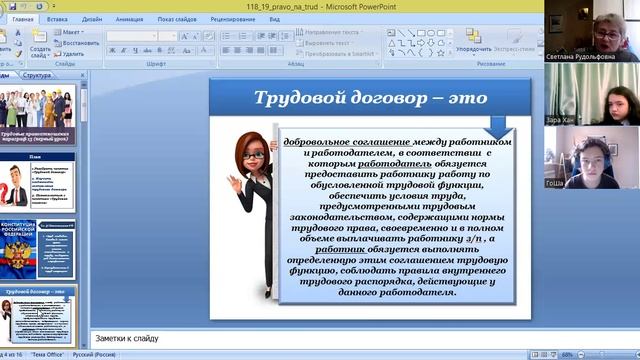Open the Выровнять текст dropdown

(325, 43)
